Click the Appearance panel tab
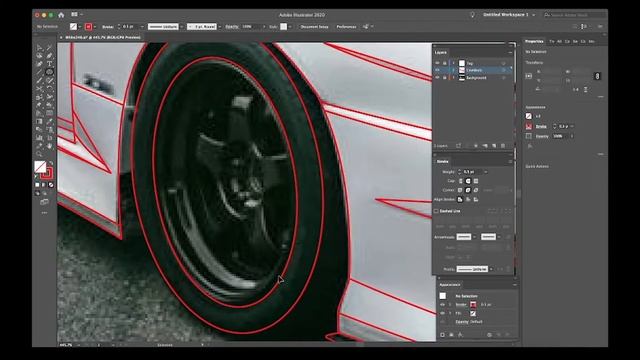 pyautogui.click(x=450, y=284)
